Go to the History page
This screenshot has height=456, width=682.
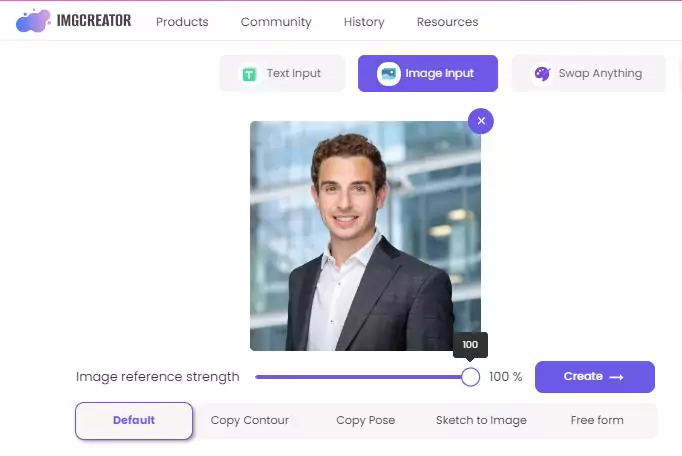tap(364, 22)
